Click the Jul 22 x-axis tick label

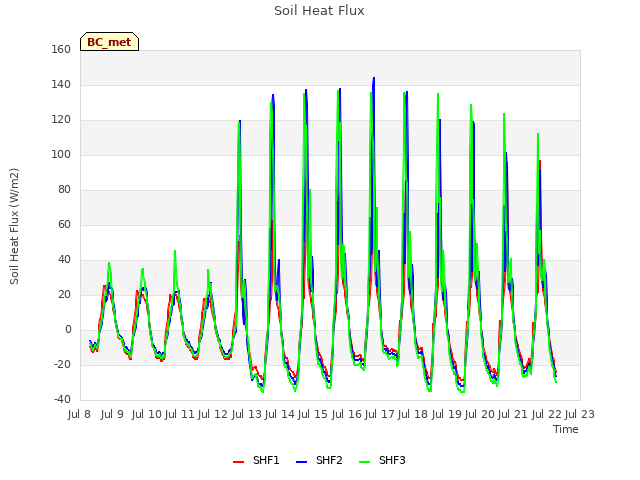[546, 414]
